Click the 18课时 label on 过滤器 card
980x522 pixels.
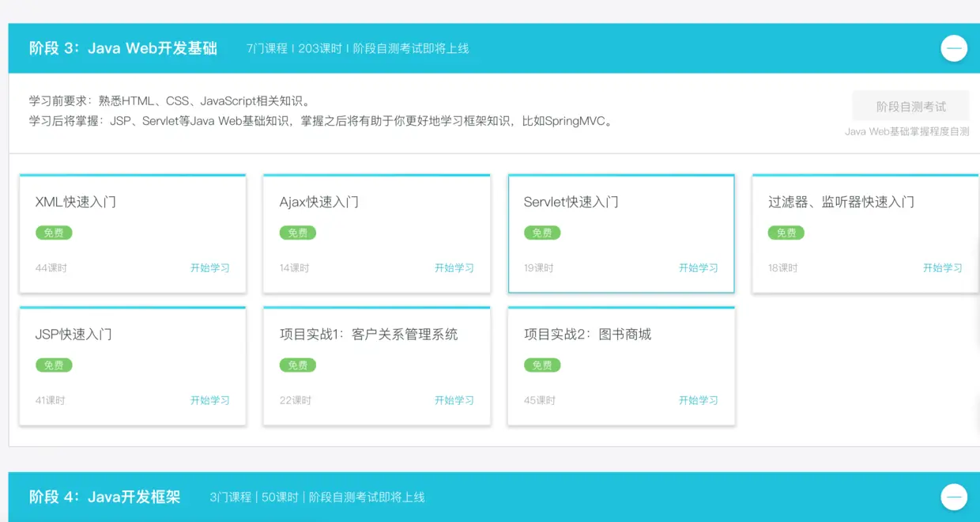click(x=783, y=268)
